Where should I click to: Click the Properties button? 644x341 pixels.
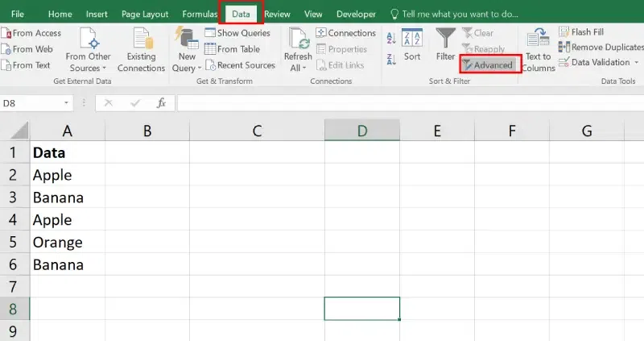coord(341,49)
